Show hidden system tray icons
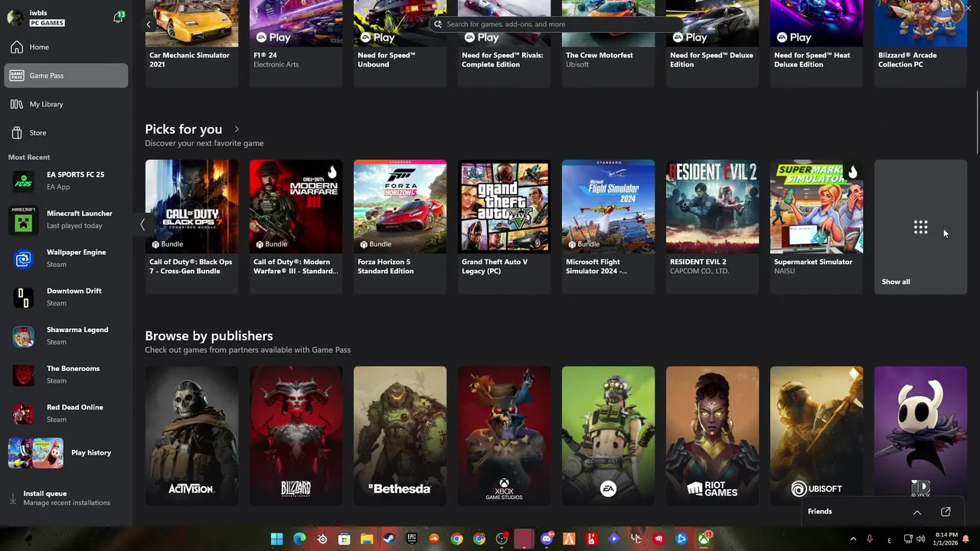The height and width of the screenshot is (551, 980). click(x=853, y=540)
